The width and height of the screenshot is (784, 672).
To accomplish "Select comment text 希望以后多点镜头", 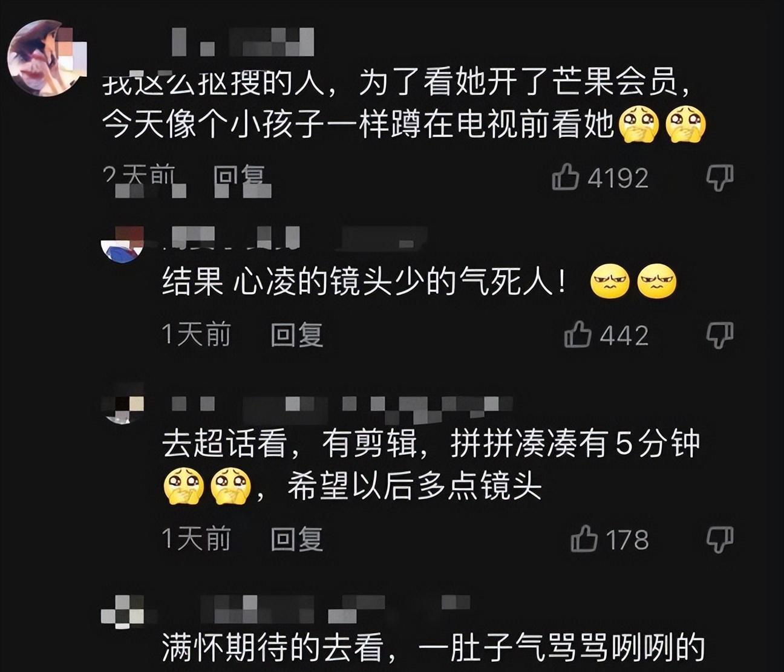I will (414, 486).
